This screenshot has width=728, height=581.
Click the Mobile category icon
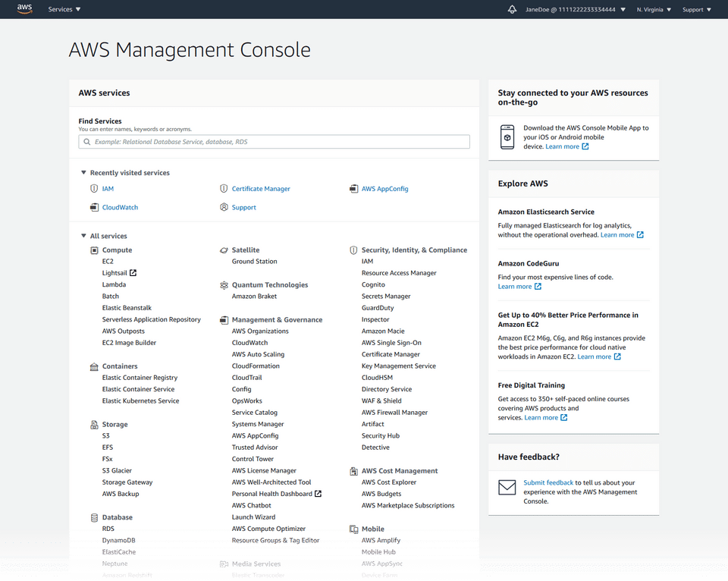pyautogui.click(x=354, y=529)
